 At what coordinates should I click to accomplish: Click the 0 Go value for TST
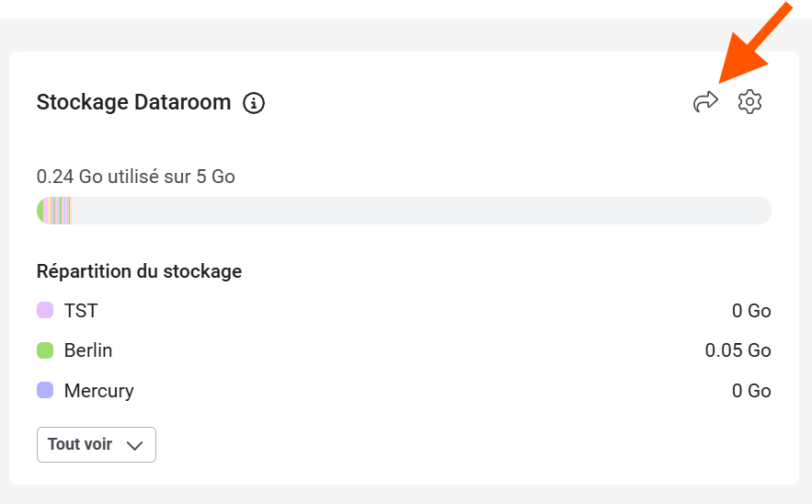[751, 311]
